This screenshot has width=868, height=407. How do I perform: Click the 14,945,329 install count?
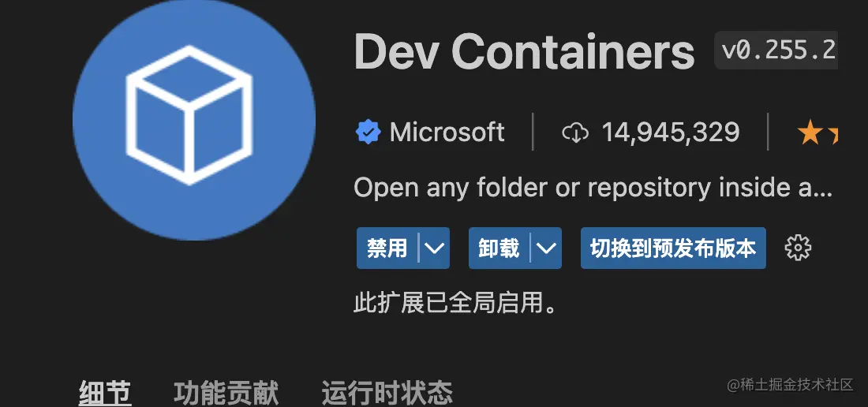click(x=671, y=133)
